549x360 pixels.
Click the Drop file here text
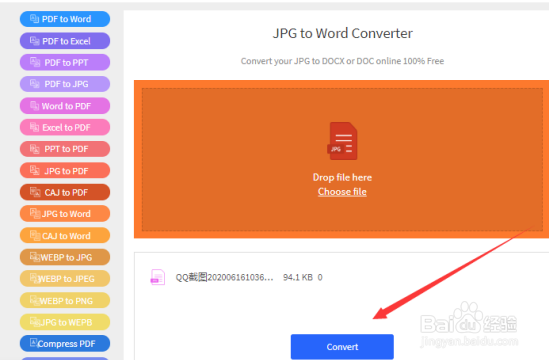342,177
